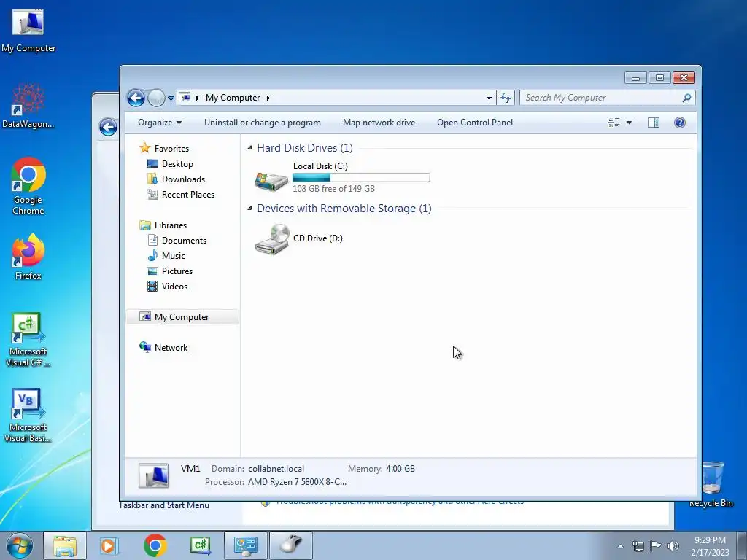Collapse Devices with Removable Storage group
This screenshot has height=560, width=747.
pyautogui.click(x=249, y=209)
